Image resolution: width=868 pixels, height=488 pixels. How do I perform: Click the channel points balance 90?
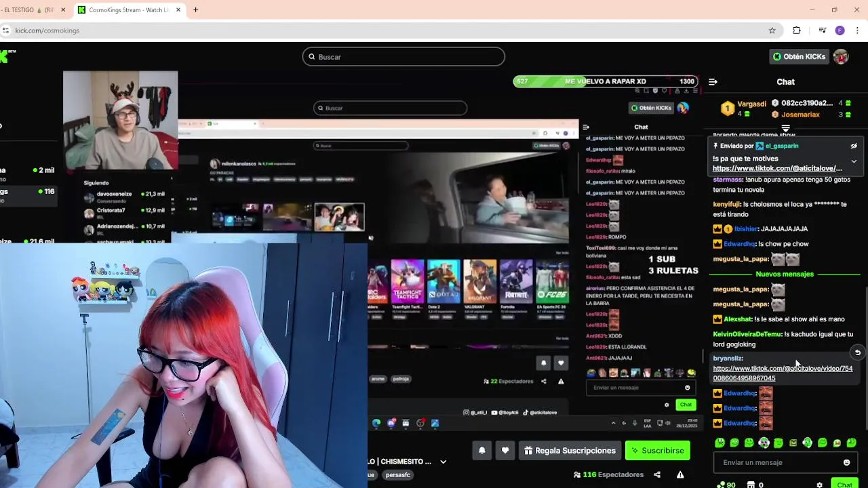click(x=726, y=485)
